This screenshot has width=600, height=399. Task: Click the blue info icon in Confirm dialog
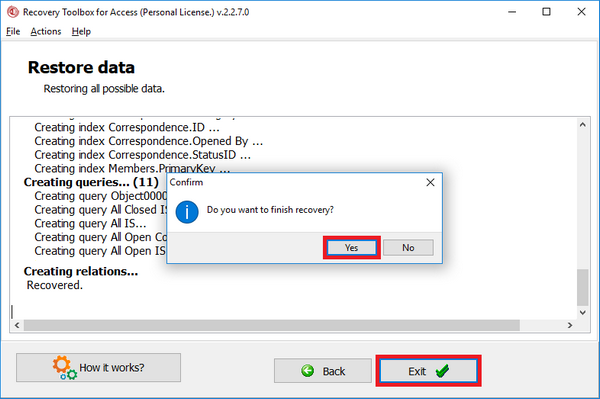pyautogui.click(x=187, y=212)
